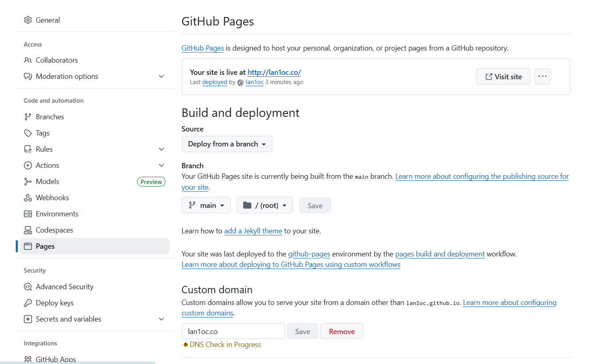The height and width of the screenshot is (364, 592).
Task: Click the General settings gear icon
Action: click(x=28, y=20)
